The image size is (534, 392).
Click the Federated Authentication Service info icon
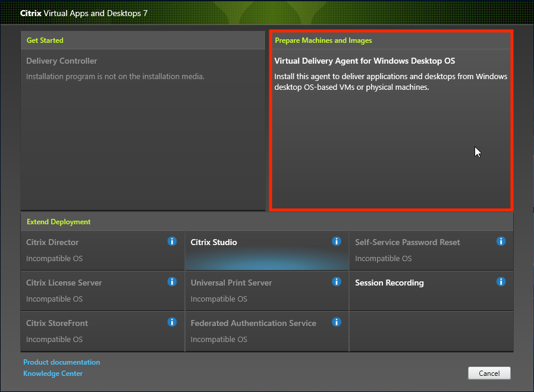(337, 322)
